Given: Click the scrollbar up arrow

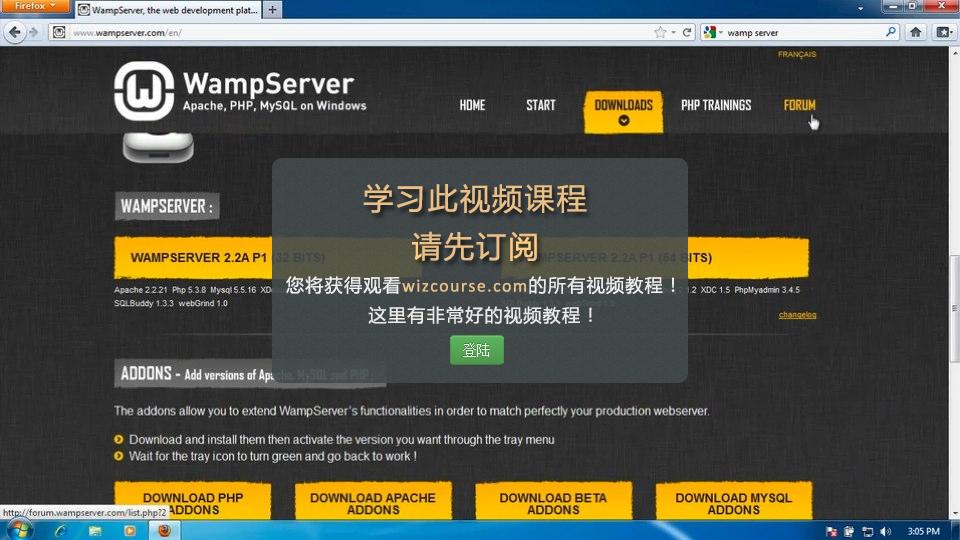Looking at the screenshot, I should point(954,53).
